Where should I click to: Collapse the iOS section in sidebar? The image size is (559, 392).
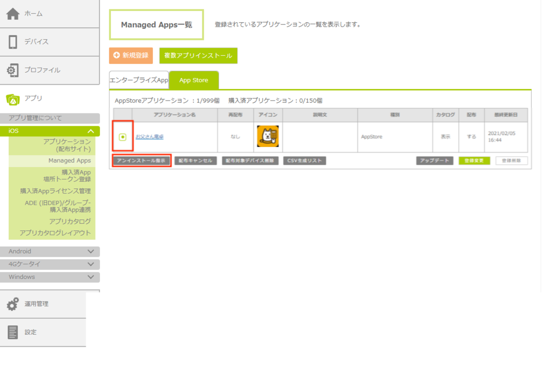91,131
